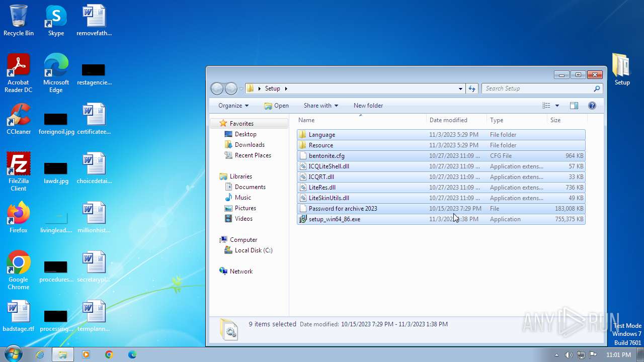The image size is (644, 362).
Task: Sort by Type column header
Action: (517, 120)
